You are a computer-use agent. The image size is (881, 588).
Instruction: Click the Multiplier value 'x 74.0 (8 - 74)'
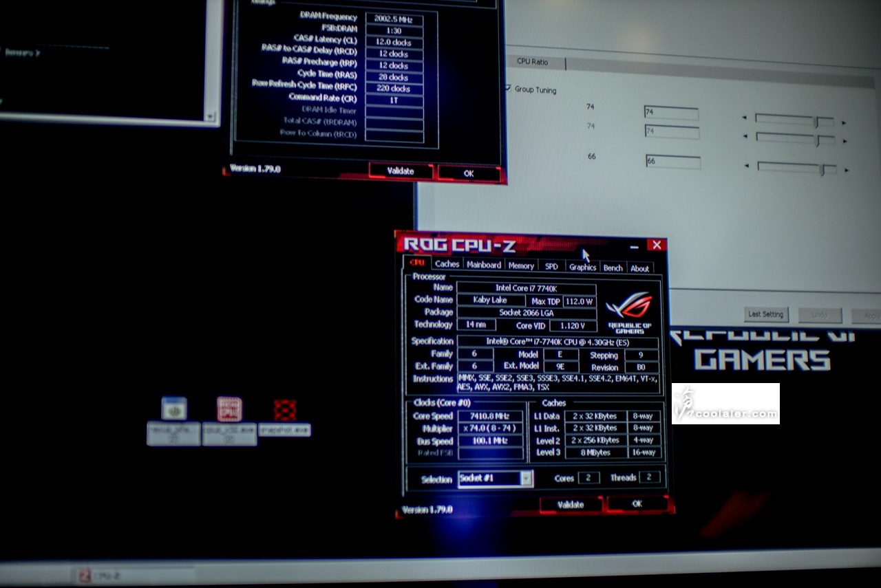coord(491,429)
